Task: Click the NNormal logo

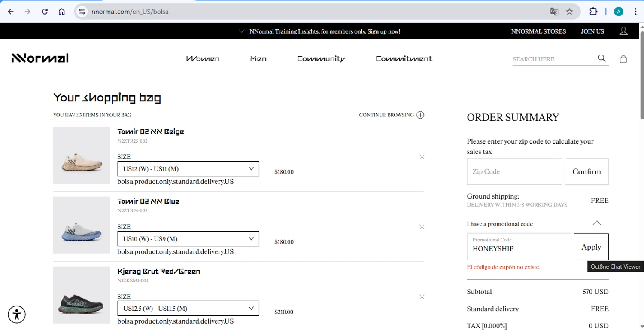Action: (40, 58)
